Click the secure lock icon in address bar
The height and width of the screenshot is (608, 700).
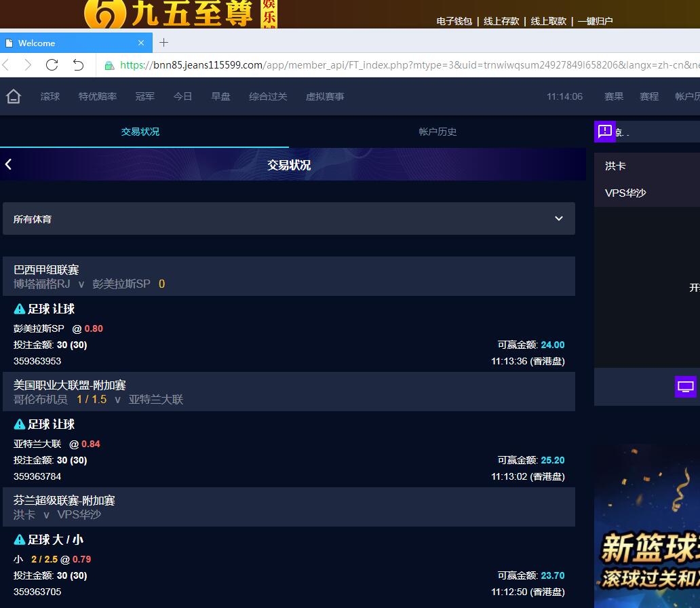[x=109, y=65]
